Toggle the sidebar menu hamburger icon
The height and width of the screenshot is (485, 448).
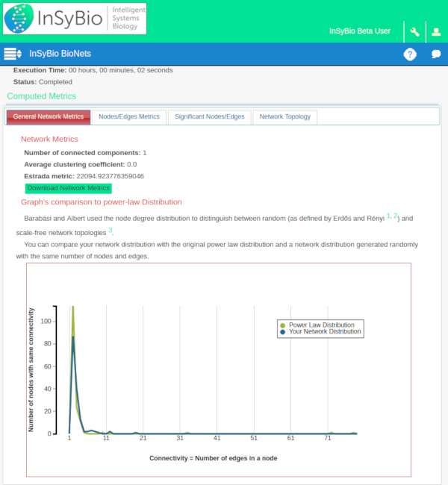[x=13, y=54]
